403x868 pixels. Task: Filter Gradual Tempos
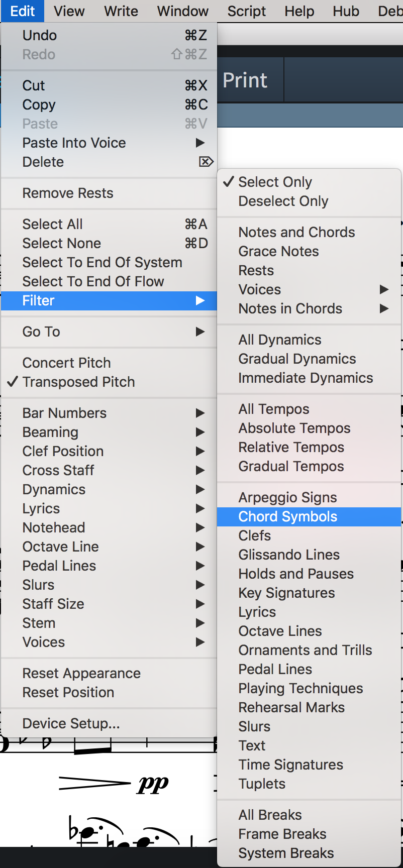click(309, 466)
